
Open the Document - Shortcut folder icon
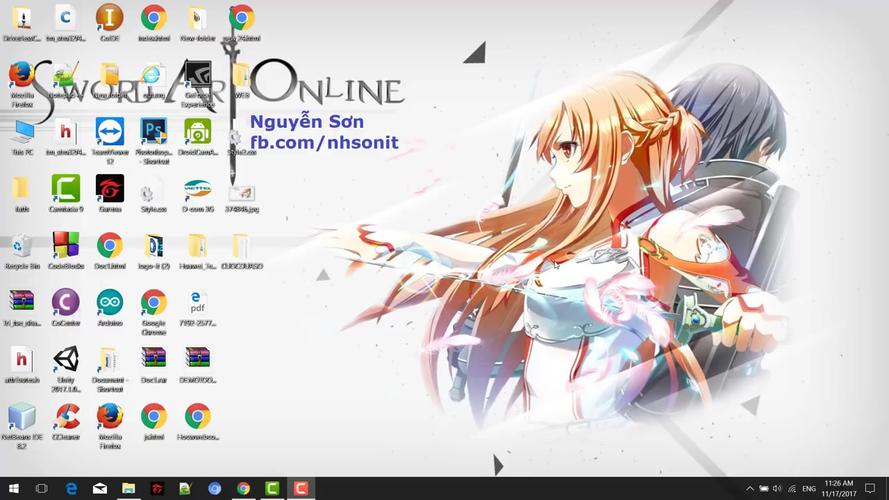tap(108, 359)
